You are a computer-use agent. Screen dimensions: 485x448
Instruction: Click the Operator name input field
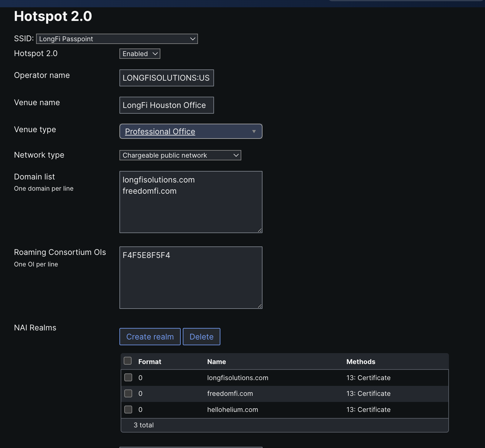[167, 78]
